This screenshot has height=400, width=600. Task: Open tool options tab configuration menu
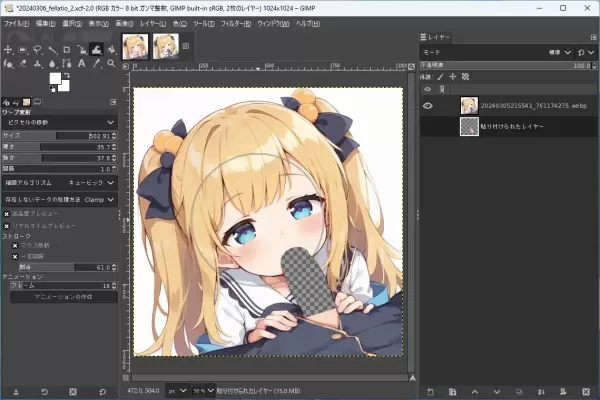pos(113,102)
